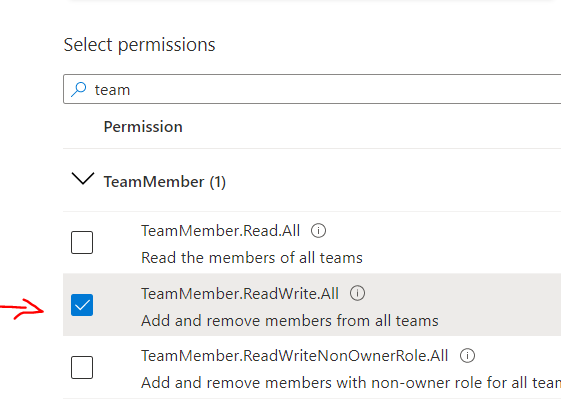The image size is (561, 413).
Task: Check the TeamMember.Read.All checkbox
Action: click(82, 243)
